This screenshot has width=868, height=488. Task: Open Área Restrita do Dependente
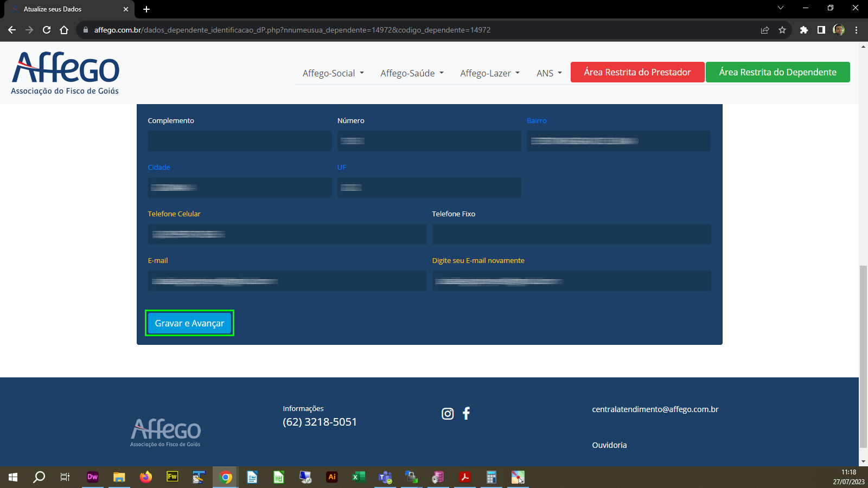coord(777,72)
